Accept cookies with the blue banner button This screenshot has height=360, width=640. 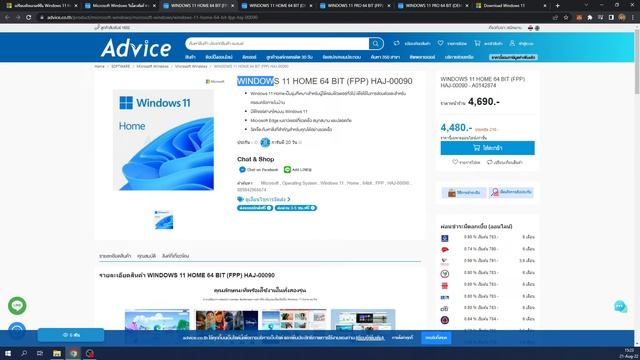point(436,338)
